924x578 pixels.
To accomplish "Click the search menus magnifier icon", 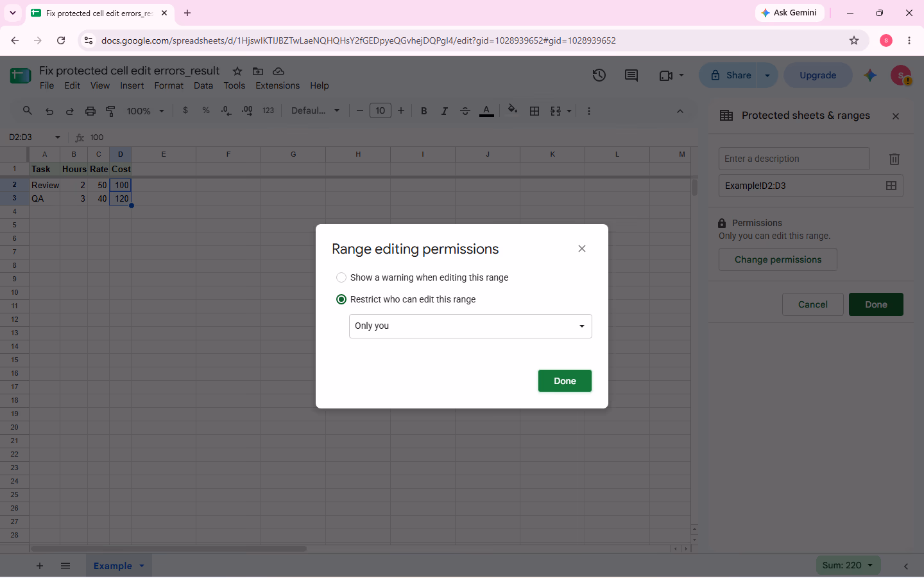I will click(28, 110).
